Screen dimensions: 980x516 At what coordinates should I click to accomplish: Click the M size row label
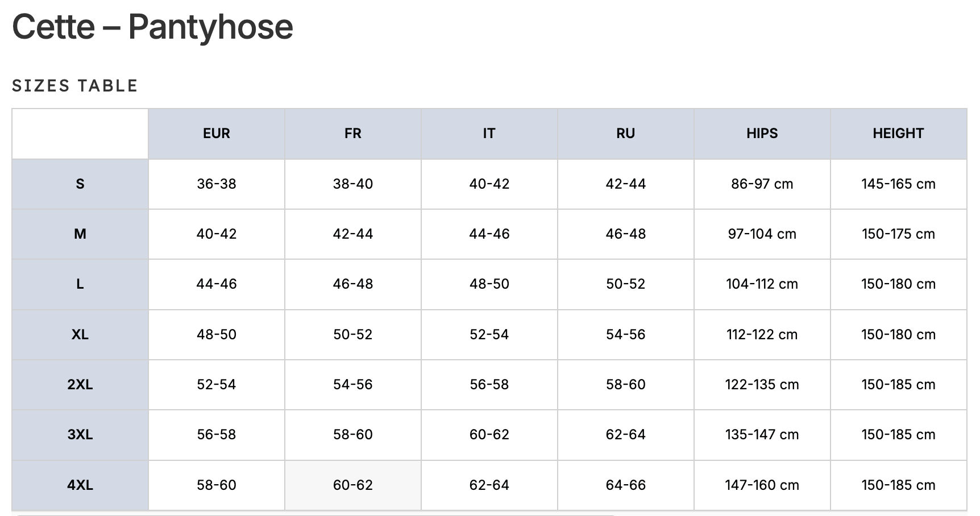[x=80, y=234]
